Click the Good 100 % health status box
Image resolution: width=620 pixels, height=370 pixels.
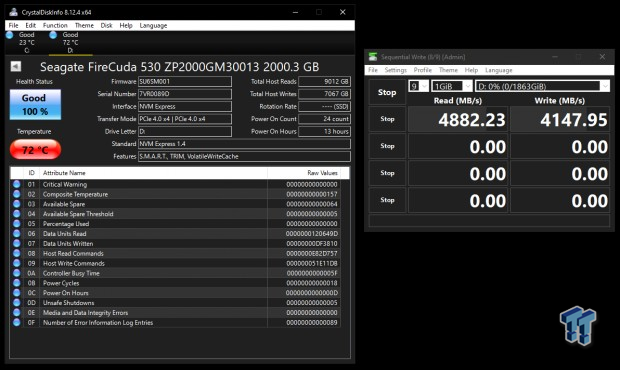click(x=35, y=104)
